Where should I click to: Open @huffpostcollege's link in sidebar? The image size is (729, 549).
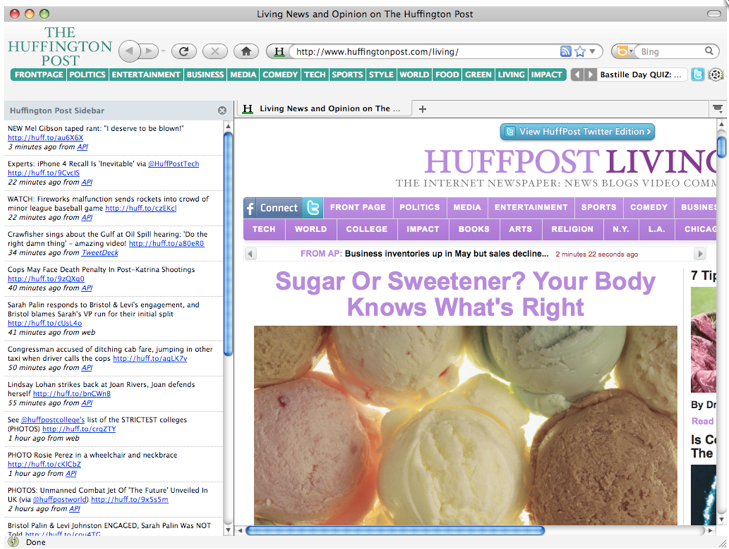(x=53, y=419)
